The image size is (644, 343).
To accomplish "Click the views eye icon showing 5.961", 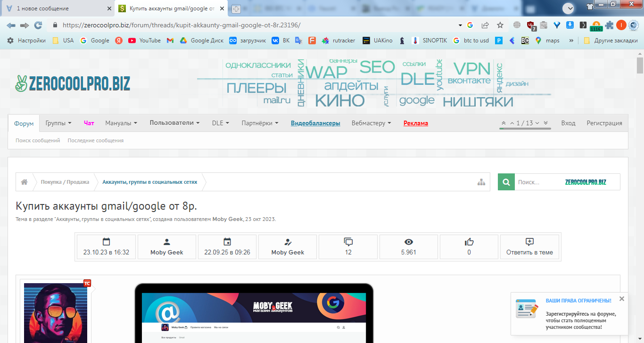I will point(409,242).
